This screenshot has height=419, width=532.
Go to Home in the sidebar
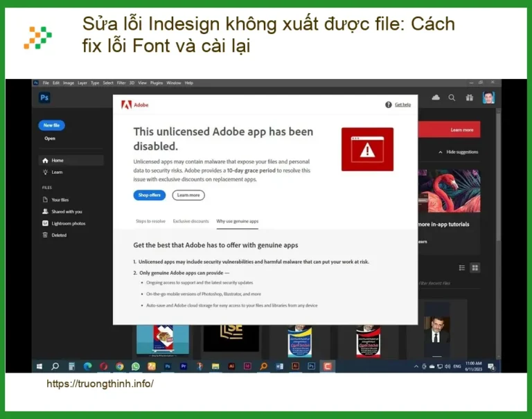71,161
